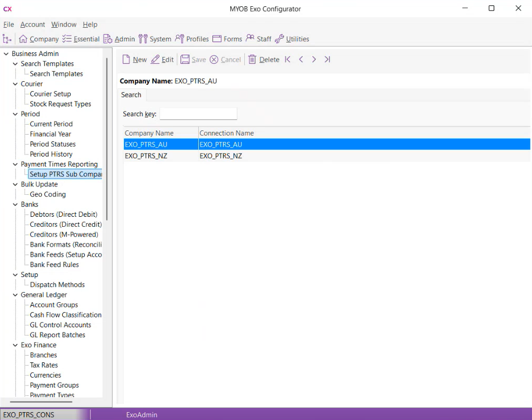Create a record with the New icon

(134, 59)
